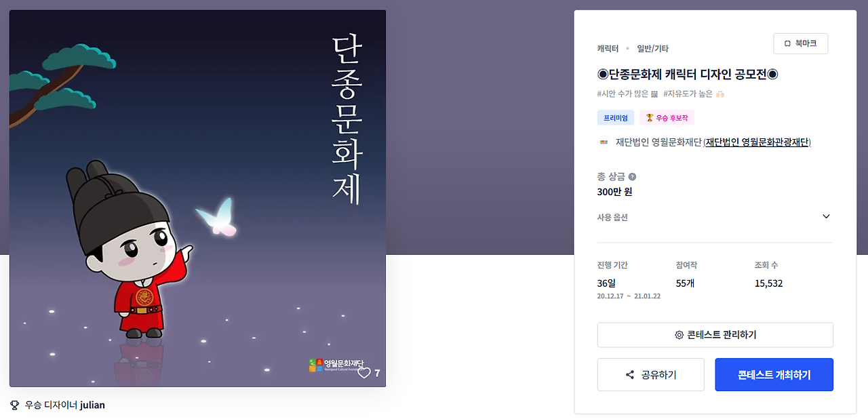Click the gear icon in 콘테스트 관리하기

pyautogui.click(x=679, y=335)
